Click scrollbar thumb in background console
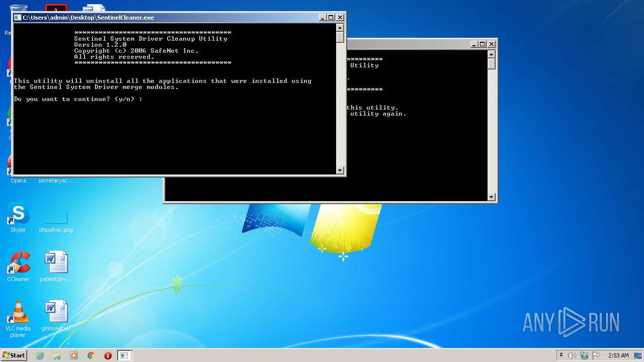The image size is (644, 362). click(x=492, y=64)
